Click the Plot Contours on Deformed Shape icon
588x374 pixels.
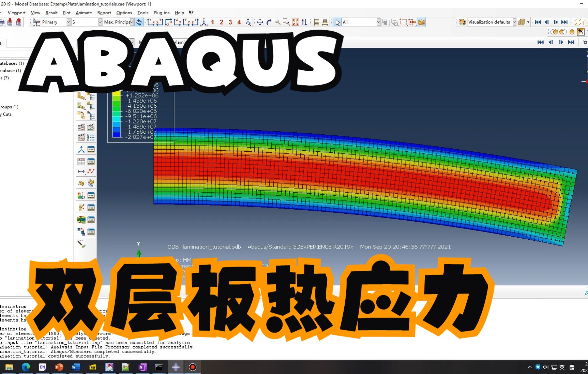(x=81, y=106)
